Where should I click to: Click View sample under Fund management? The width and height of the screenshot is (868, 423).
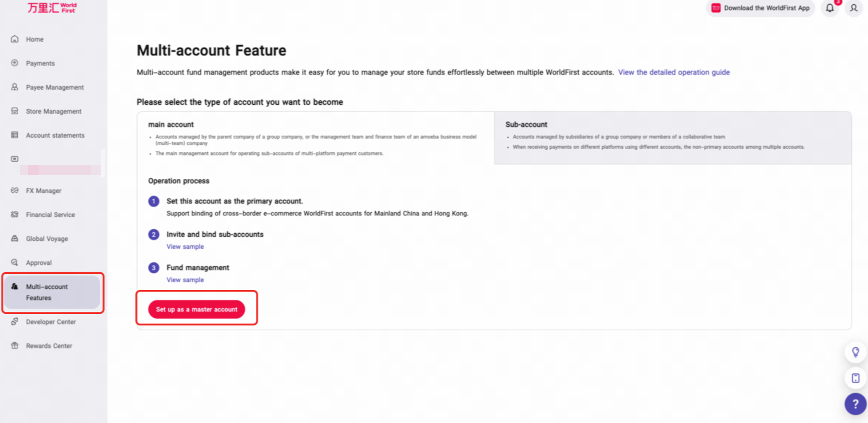click(x=185, y=280)
